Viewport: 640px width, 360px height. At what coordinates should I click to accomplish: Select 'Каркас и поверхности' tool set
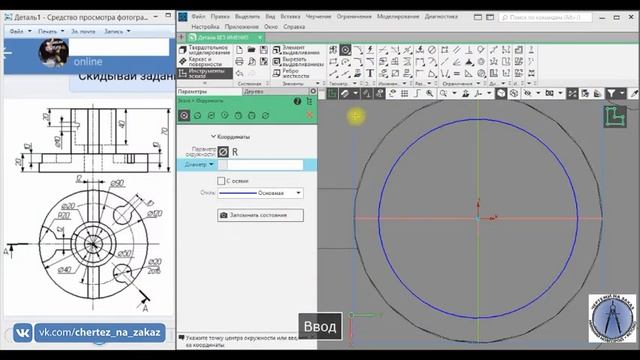pyautogui.click(x=205, y=62)
